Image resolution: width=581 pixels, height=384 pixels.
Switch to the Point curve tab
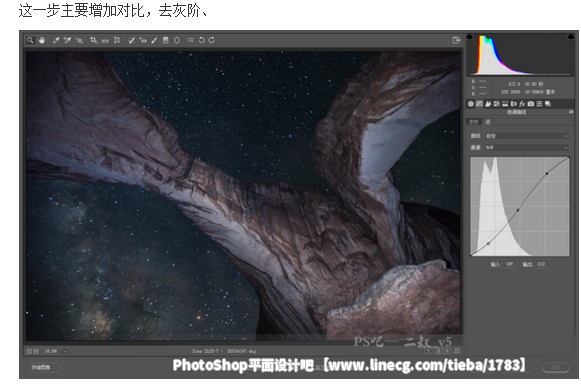click(x=488, y=122)
